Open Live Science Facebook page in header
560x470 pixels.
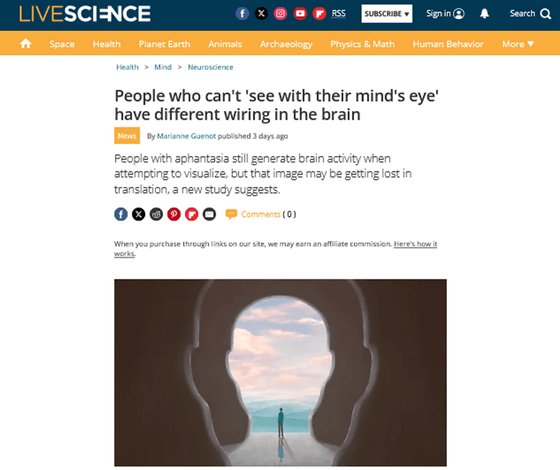click(x=242, y=14)
